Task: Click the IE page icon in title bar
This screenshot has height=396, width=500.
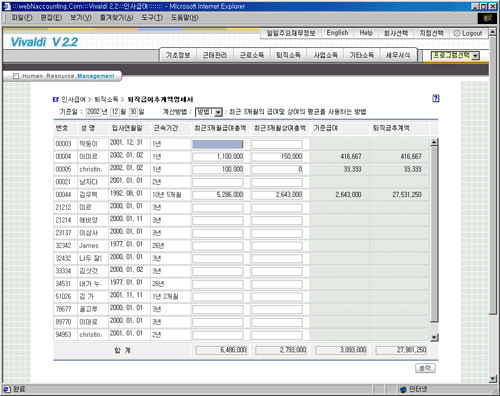Action: point(7,6)
